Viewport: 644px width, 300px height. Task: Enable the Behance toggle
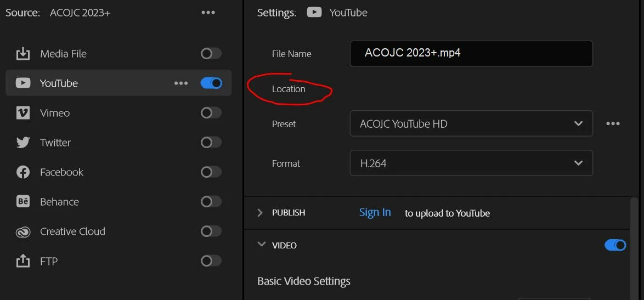(x=211, y=201)
